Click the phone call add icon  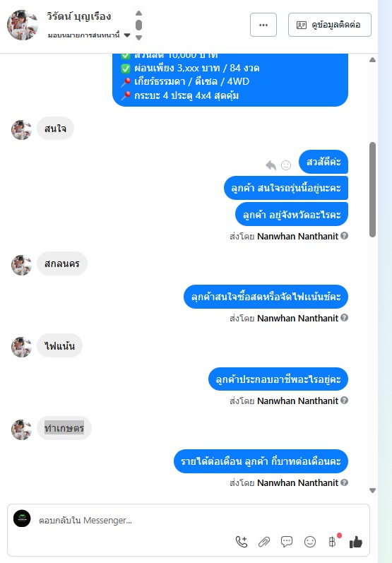(242, 542)
